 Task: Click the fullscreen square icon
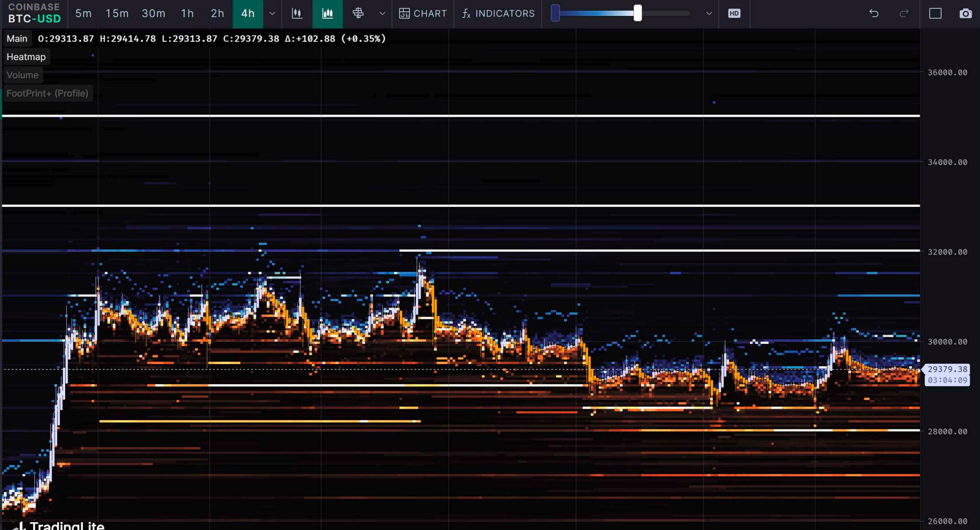coord(935,14)
